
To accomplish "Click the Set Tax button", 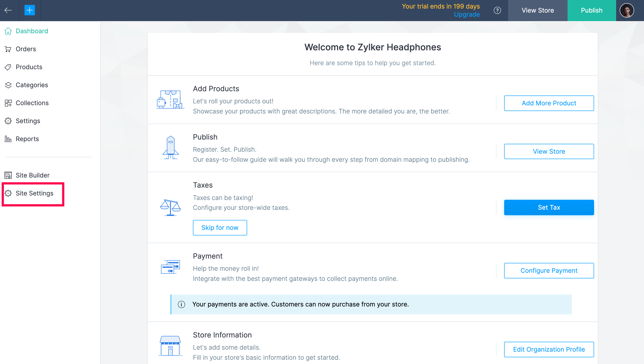I will click(x=549, y=207).
